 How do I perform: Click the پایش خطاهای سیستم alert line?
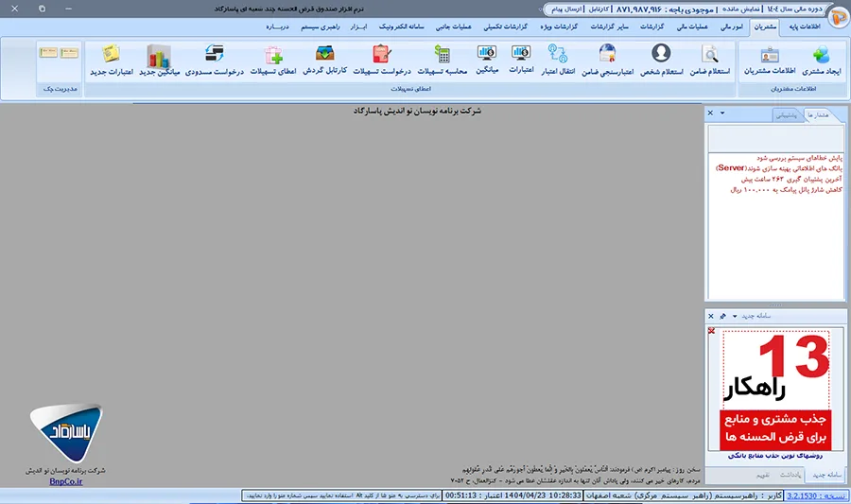point(799,158)
